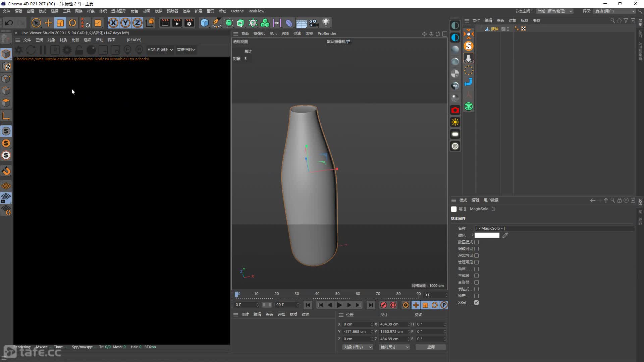Viewport: 644px width, 362px height.
Task: Jump to the animation end
Action: click(x=371, y=305)
